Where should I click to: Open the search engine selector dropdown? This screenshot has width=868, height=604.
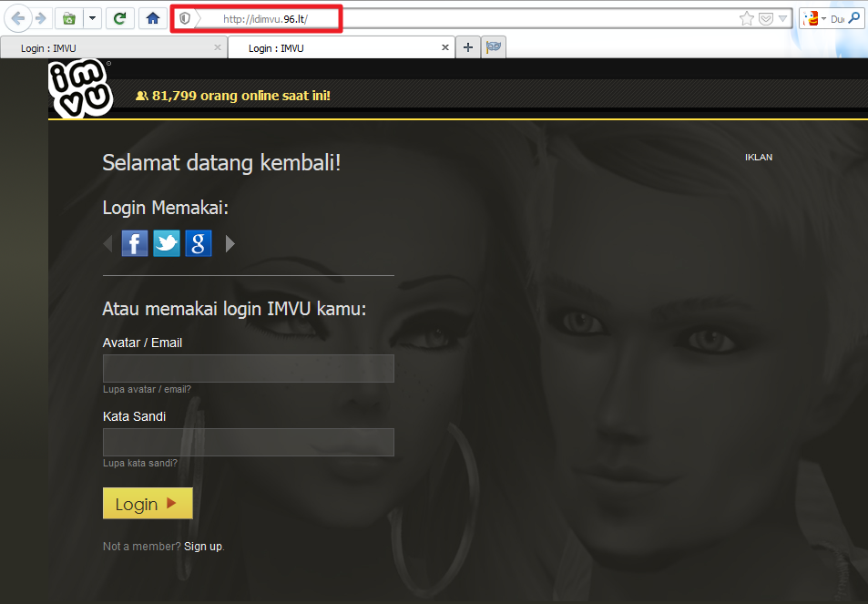815,19
